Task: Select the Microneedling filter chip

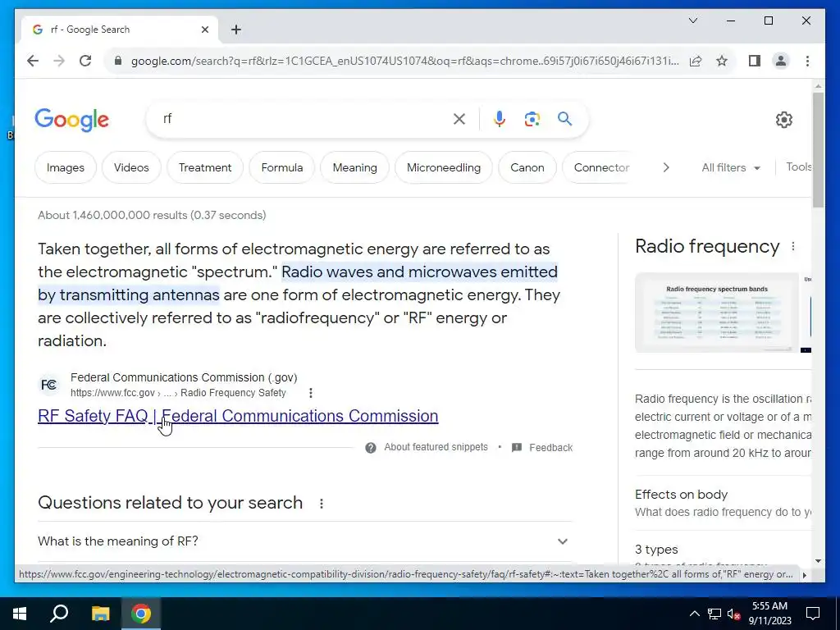Action: [444, 167]
